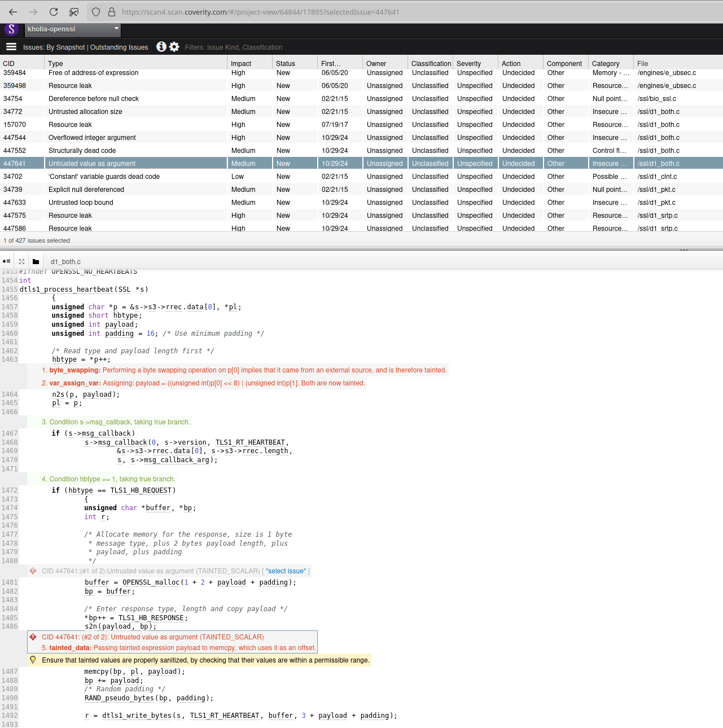Image resolution: width=723 pixels, height=728 pixels.
Task: Select issue row CID 157070
Action: click(x=361, y=125)
